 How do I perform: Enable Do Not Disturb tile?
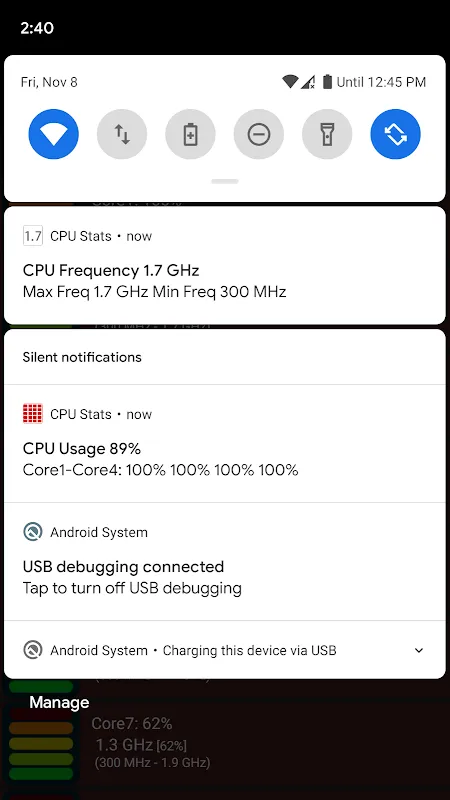(x=259, y=134)
